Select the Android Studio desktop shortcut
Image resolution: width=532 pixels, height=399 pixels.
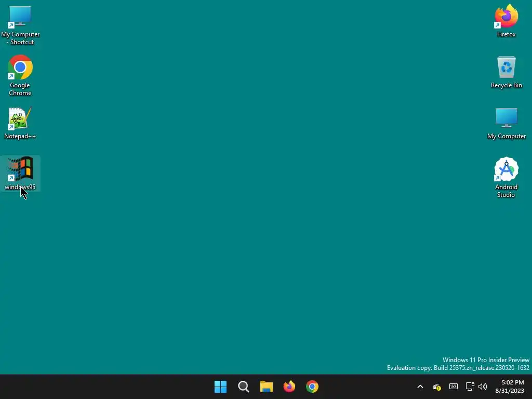(506, 178)
